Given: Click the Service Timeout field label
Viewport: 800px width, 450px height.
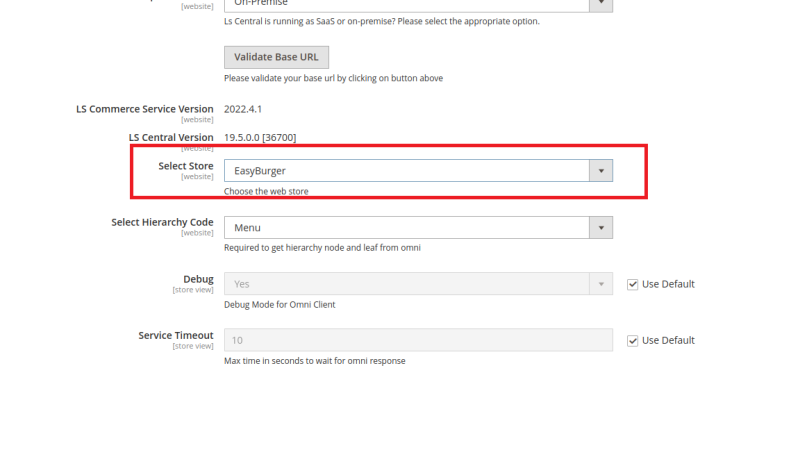Looking at the screenshot, I should click(176, 335).
